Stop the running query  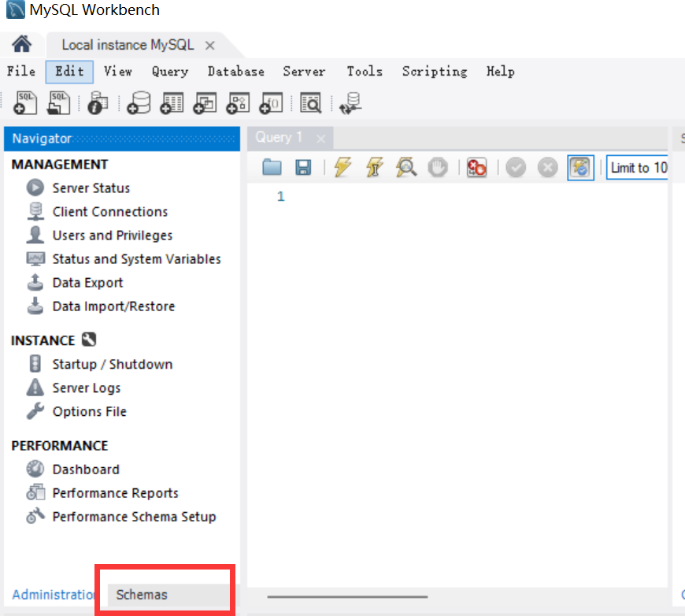(x=438, y=168)
